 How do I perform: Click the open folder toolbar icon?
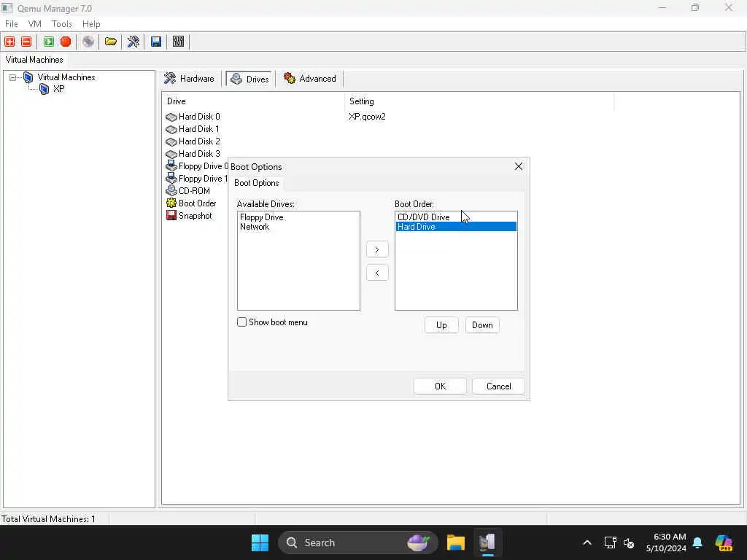[111, 42]
